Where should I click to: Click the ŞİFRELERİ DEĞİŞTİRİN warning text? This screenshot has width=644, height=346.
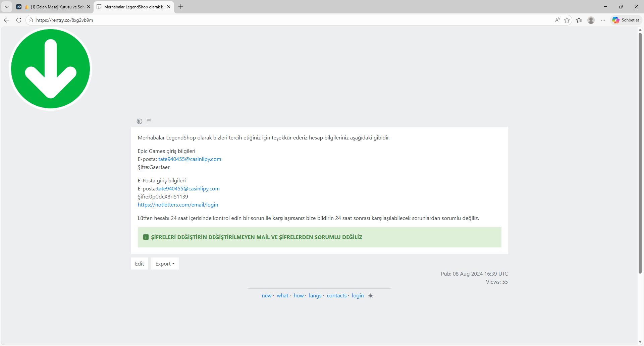tap(257, 237)
